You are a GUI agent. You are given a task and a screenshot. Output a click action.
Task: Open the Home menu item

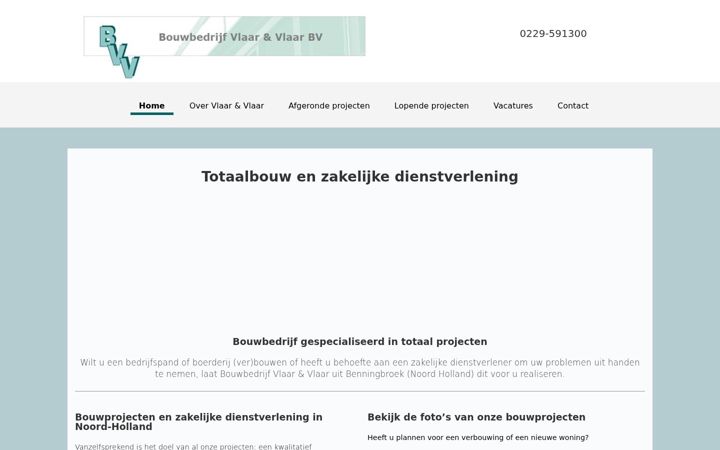tap(152, 106)
